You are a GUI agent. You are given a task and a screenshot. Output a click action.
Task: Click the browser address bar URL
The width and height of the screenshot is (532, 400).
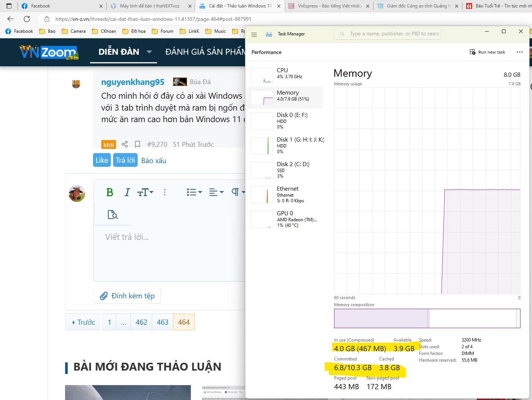(153, 19)
